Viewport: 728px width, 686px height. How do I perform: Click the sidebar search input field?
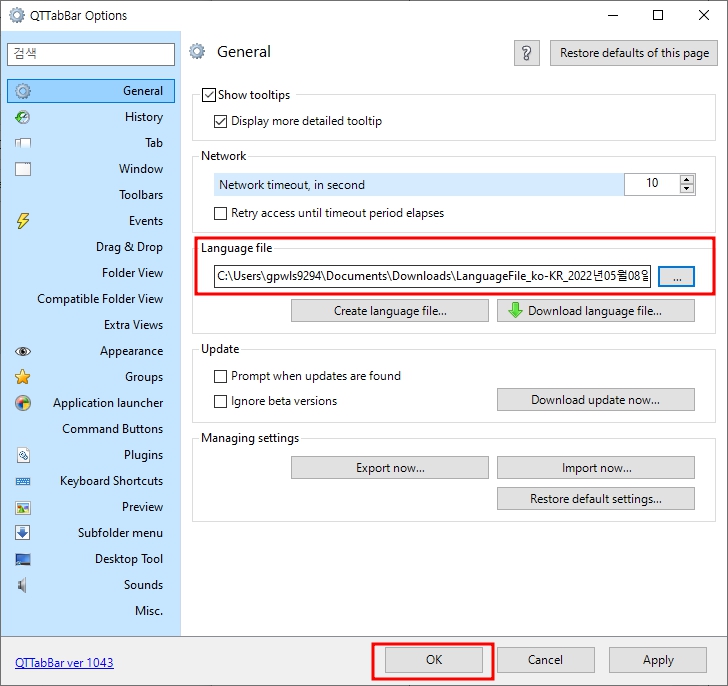point(91,54)
